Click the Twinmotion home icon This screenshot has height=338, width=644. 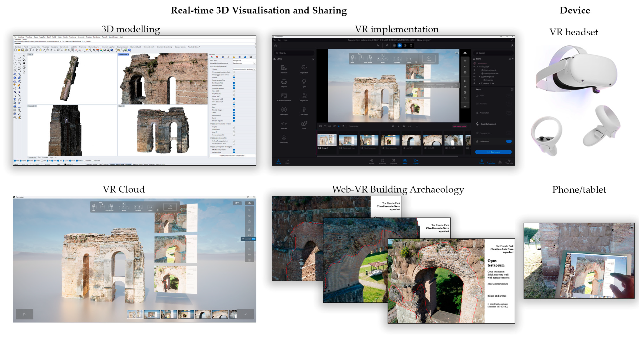276,45
